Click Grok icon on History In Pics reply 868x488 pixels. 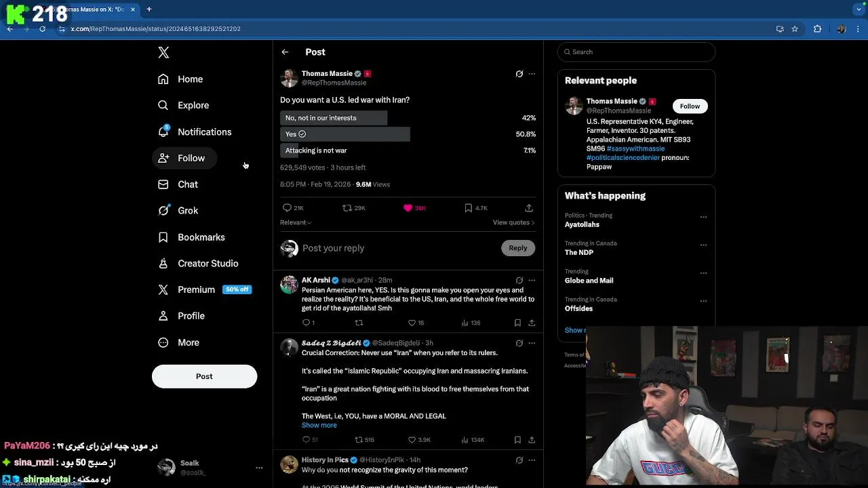[x=519, y=460]
